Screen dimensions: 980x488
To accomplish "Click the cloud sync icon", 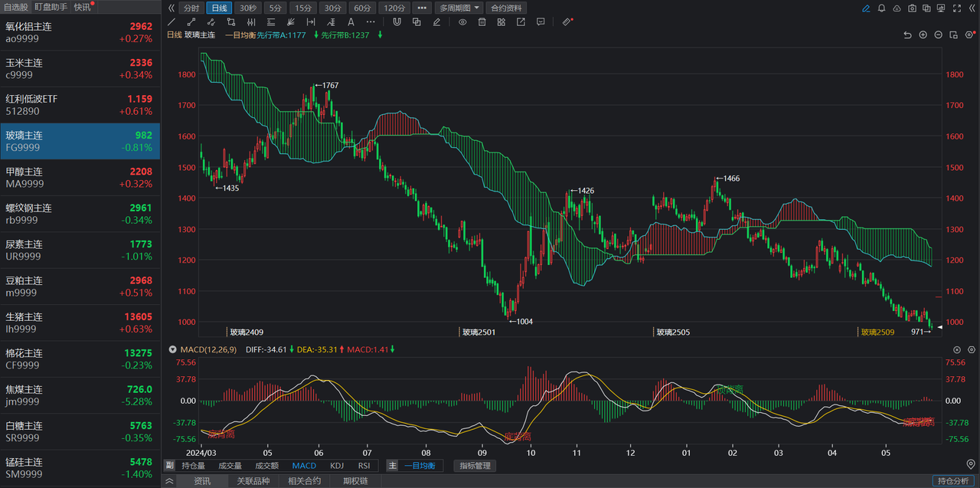I will (897, 8).
